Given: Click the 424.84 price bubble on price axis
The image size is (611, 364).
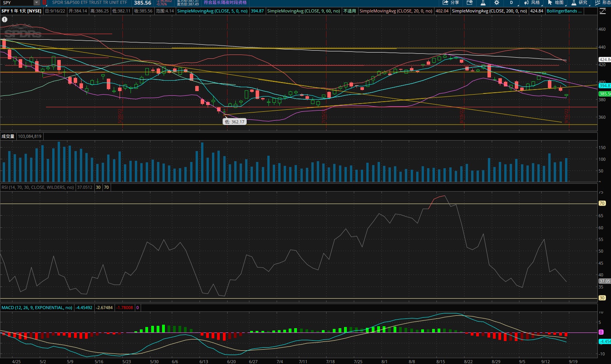Looking at the screenshot, I should (x=605, y=60).
